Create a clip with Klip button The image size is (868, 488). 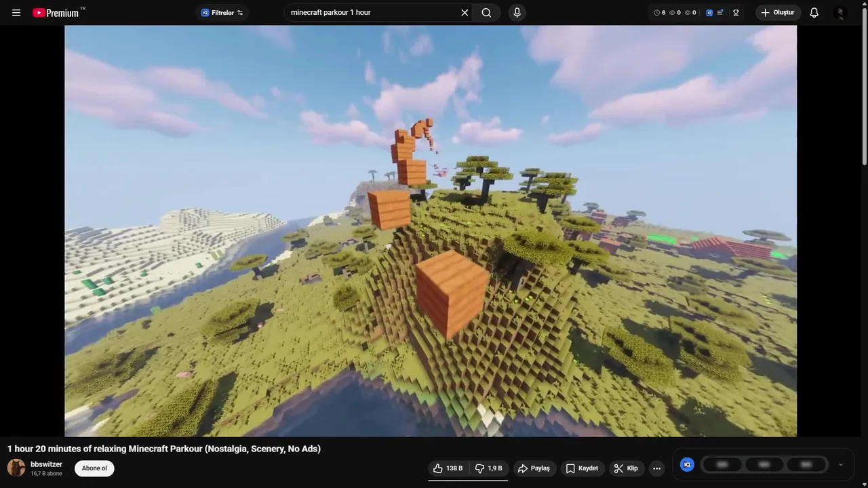[x=626, y=468]
